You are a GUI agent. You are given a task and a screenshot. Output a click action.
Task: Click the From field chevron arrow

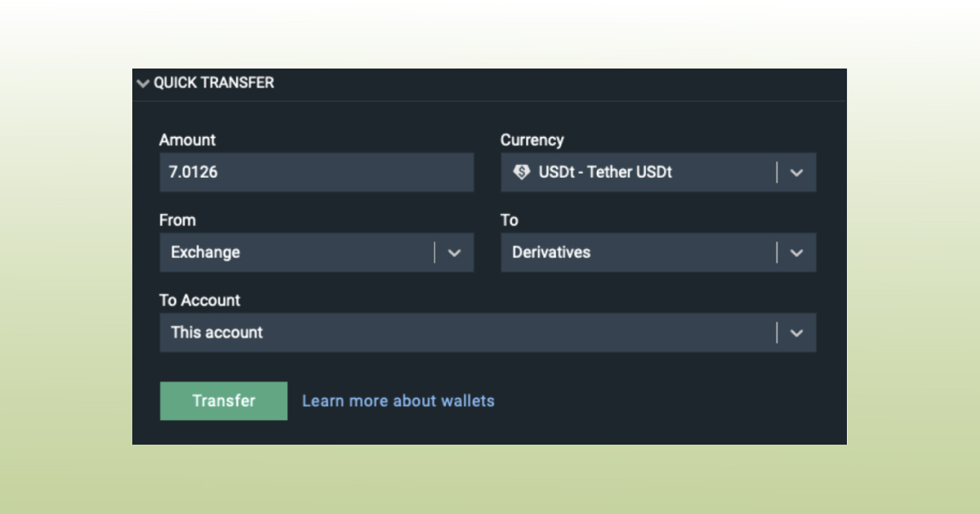454,252
